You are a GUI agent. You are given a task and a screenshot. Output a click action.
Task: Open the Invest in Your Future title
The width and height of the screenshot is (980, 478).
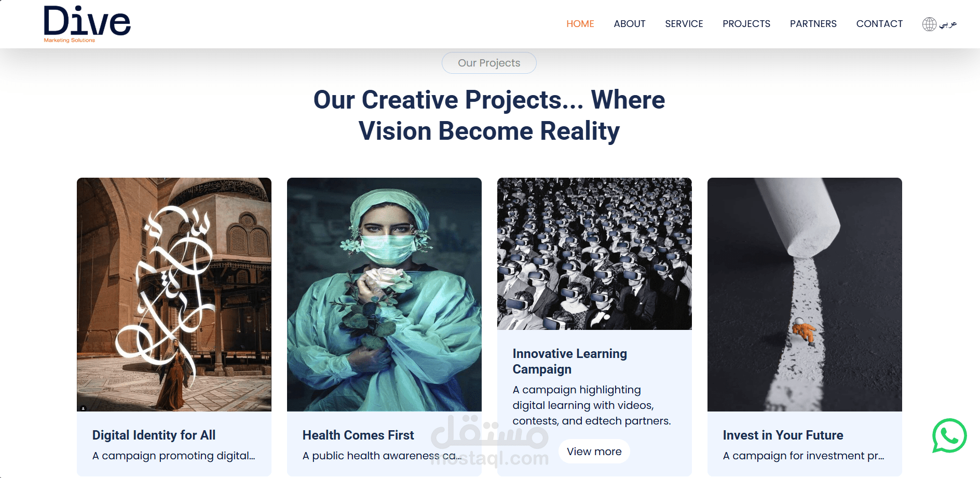point(783,435)
